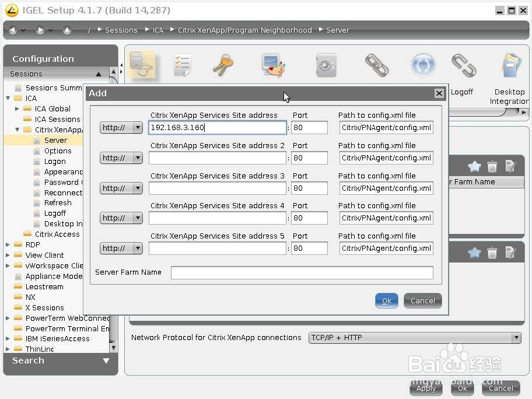Collapse the Sessions section header
The width and height of the screenshot is (532, 399).
pos(99,74)
